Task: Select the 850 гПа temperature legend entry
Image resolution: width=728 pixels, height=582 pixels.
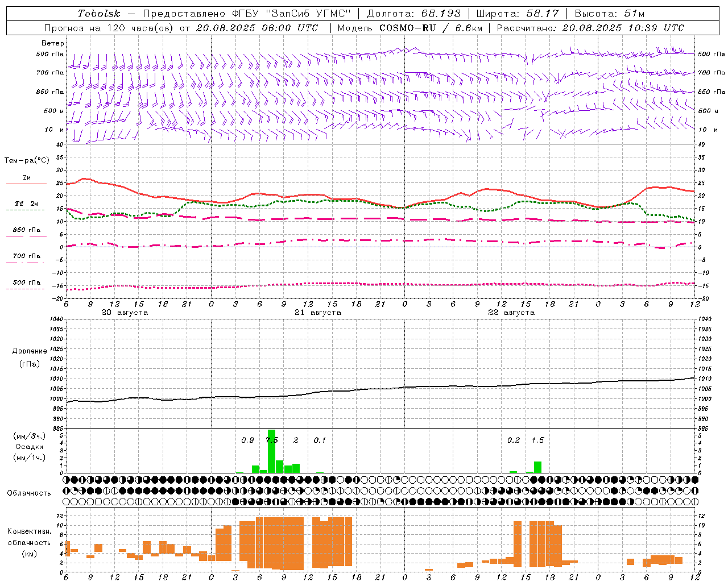Action: (x=27, y=230)
